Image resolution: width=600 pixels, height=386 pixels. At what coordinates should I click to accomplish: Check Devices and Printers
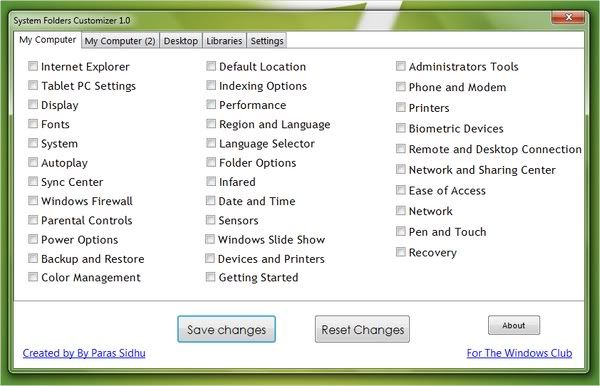(210, 258)
